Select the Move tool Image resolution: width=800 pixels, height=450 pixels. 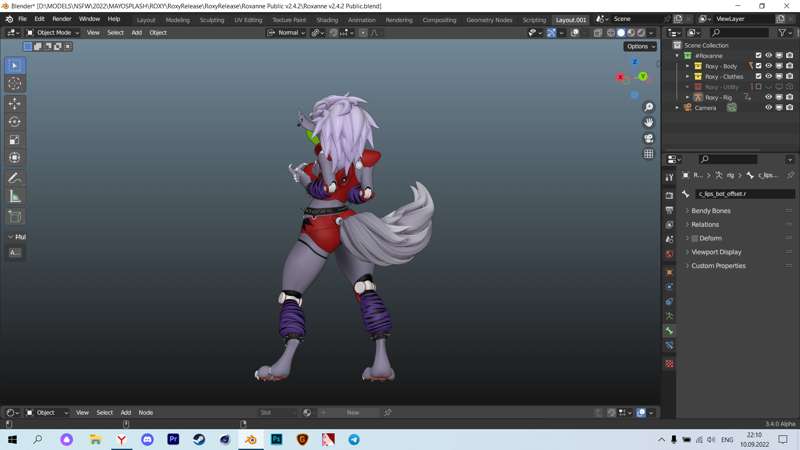coord(14,104)
